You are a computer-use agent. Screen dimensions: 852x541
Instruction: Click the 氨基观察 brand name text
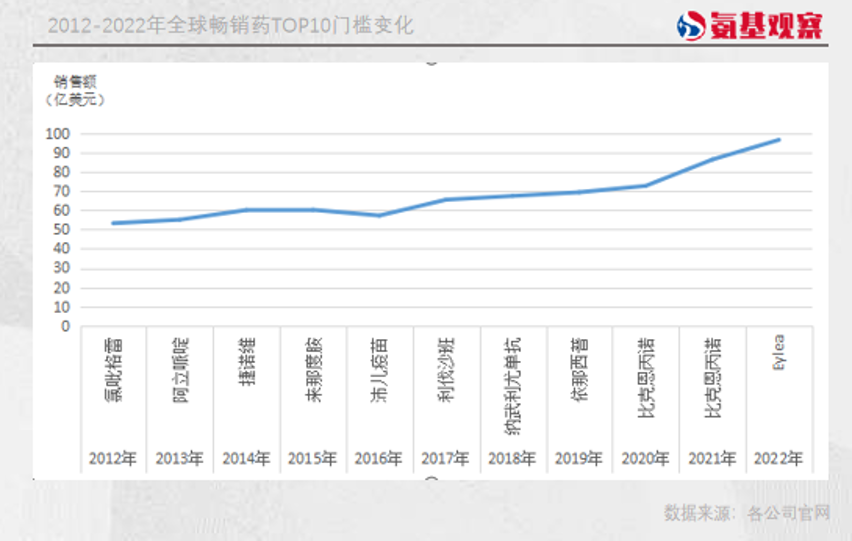point(767,26)
